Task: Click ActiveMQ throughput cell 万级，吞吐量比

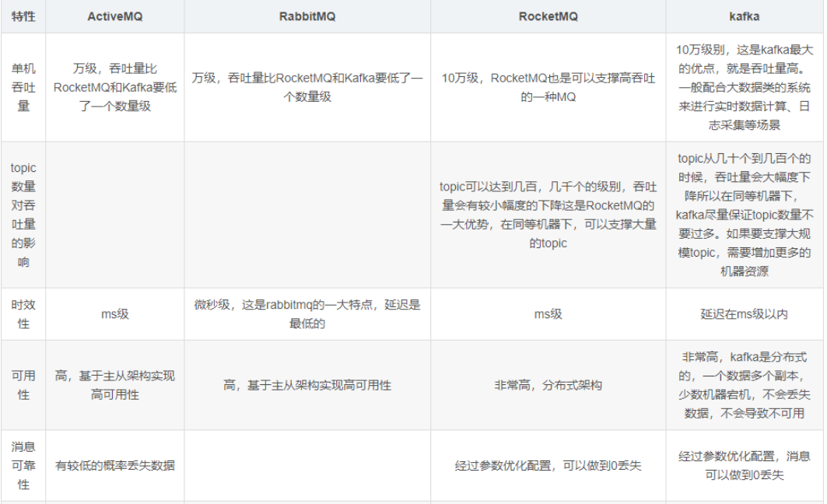Action: (x=115, y=87)
